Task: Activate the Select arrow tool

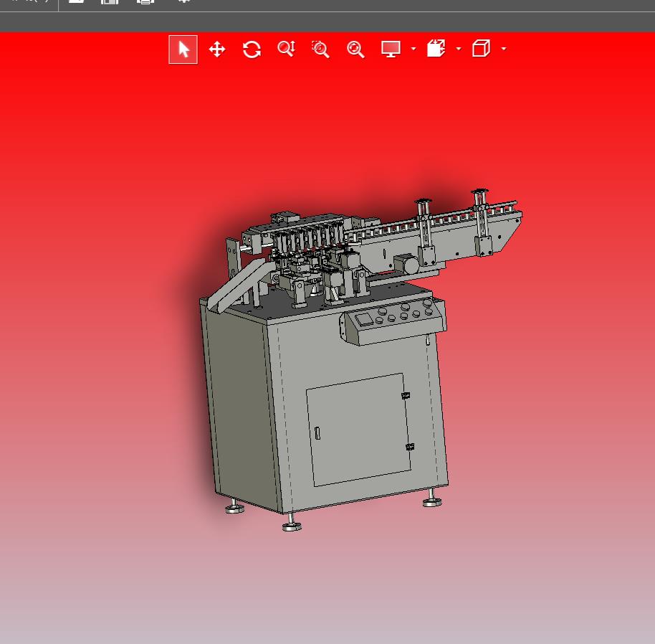Action: (x=183, y=49)
